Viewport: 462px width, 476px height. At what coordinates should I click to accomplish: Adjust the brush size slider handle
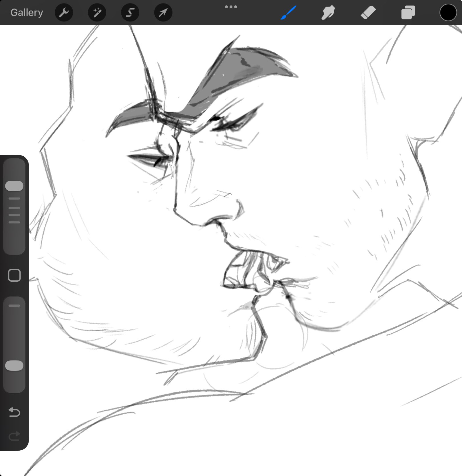pos(14,186)
